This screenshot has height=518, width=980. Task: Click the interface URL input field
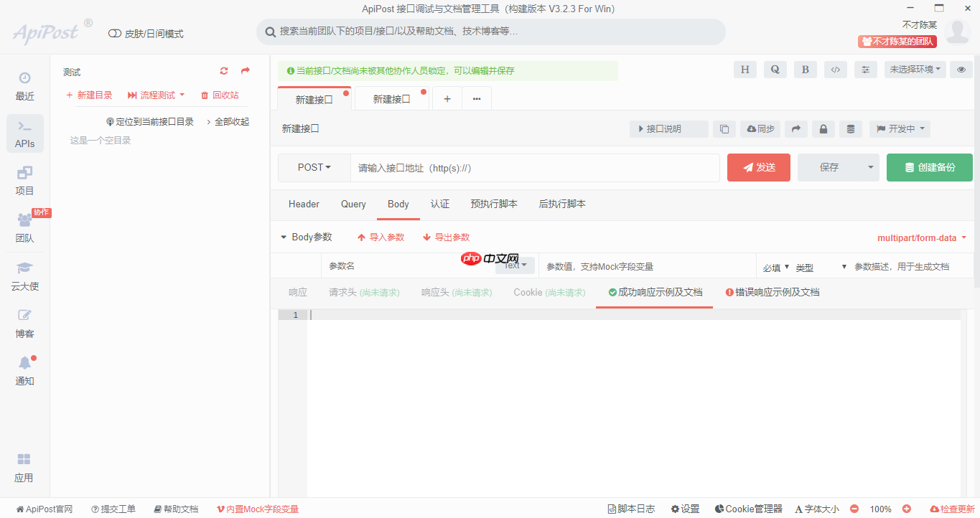535,167
